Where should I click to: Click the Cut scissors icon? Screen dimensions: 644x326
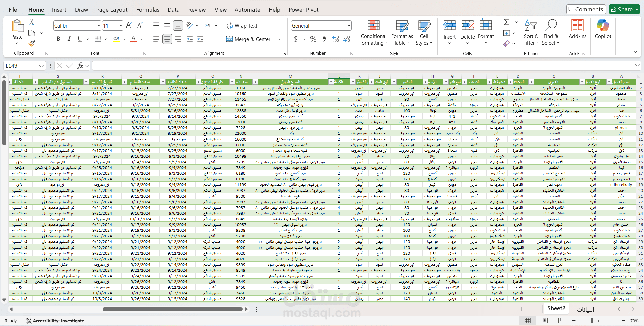tap(32, 22)
